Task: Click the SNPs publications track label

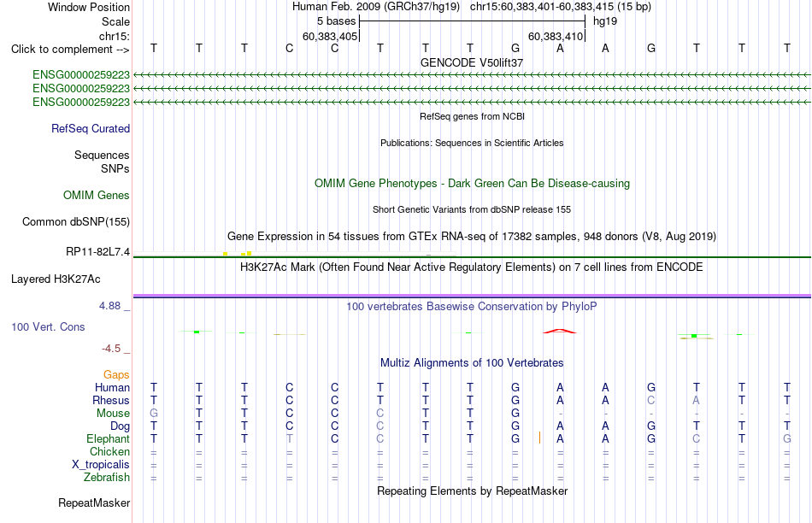Action: click(115, 169)
